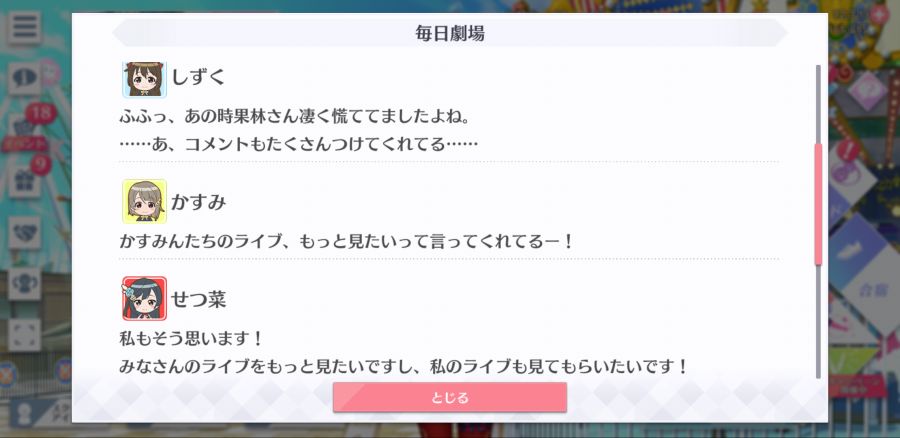The height and width of the screenshot is (438, 900).
Task: Tap the music note live tile
Action: [849, 172]
